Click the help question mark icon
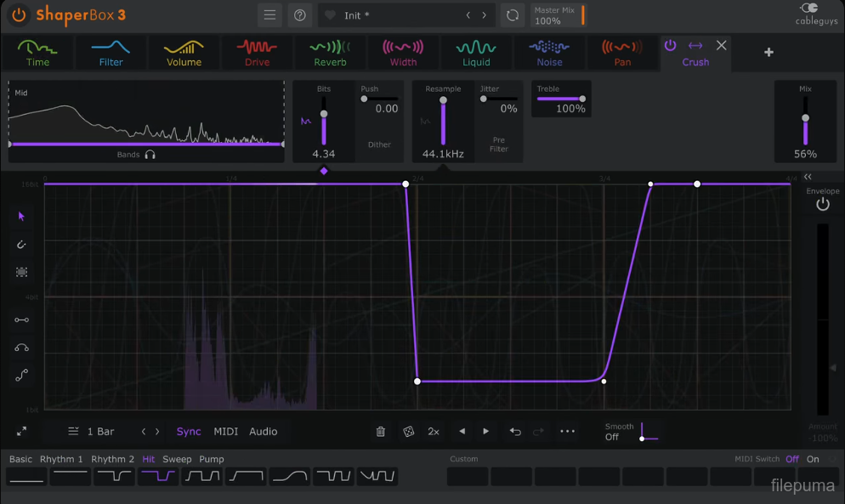Viewport: 845px width, 504px height. [x=299, y=15]
